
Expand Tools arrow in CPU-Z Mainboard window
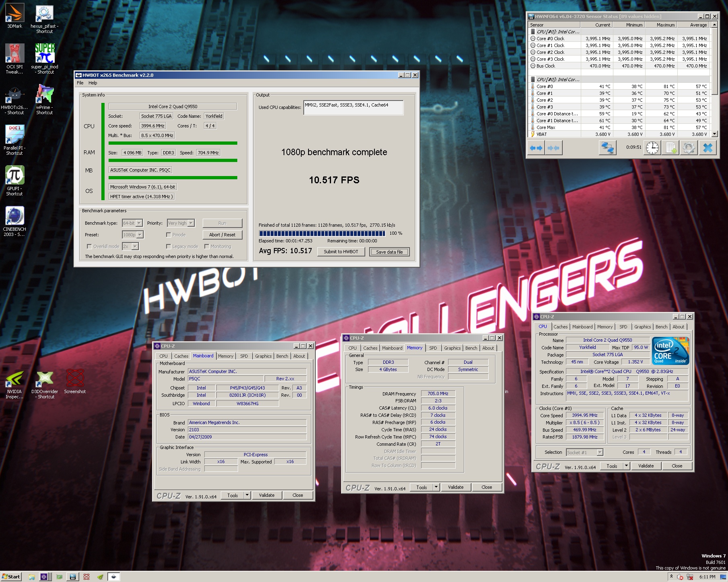pyautogui.click(x=247, y=495)
